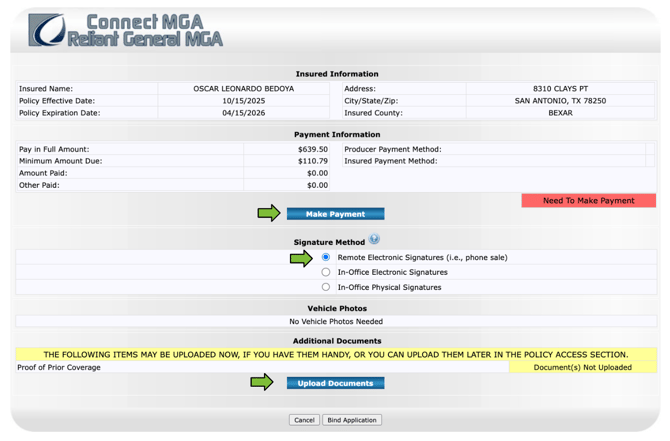Click the red Need To Make Payment status
The width and height of the screenshot is (670, 441).
588,201
